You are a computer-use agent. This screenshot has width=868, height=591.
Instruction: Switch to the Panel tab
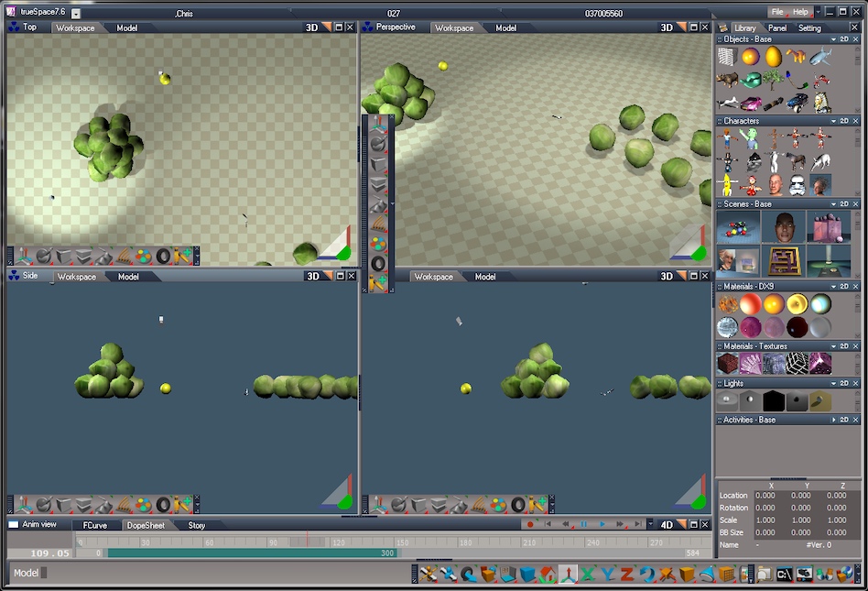pyautogui.click(x=777, y=27)
